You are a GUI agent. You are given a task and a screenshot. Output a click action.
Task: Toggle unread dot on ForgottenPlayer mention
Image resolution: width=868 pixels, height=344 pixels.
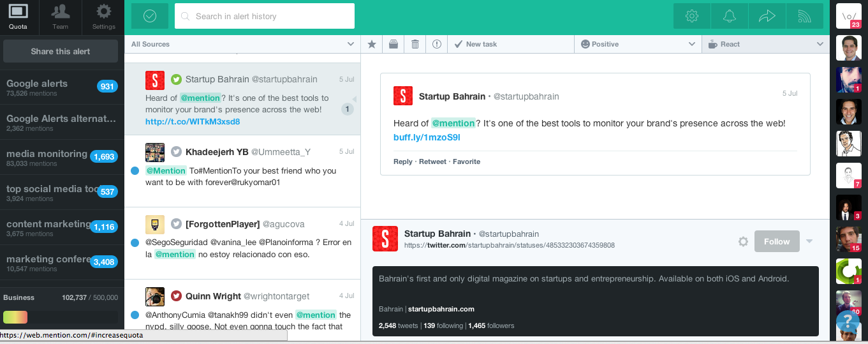pos(135,243)
